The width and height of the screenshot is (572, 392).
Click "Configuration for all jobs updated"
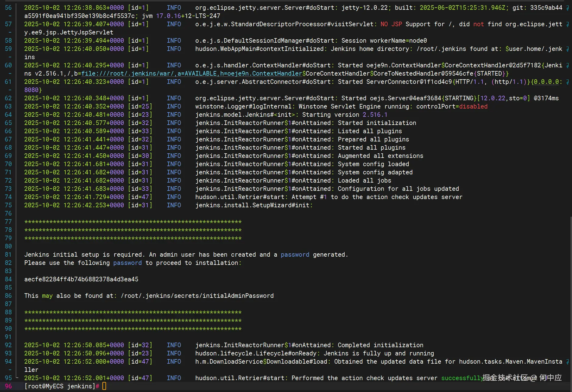(x=399, y=189)
